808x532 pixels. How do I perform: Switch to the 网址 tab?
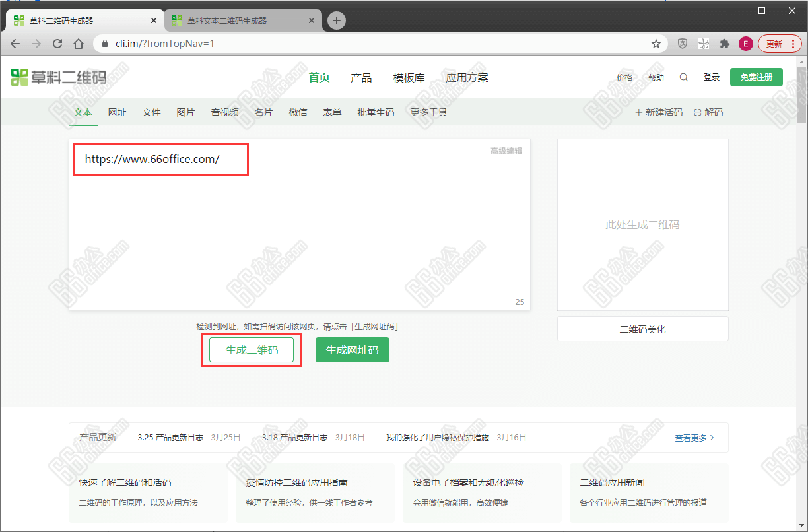tap(117, 112)
